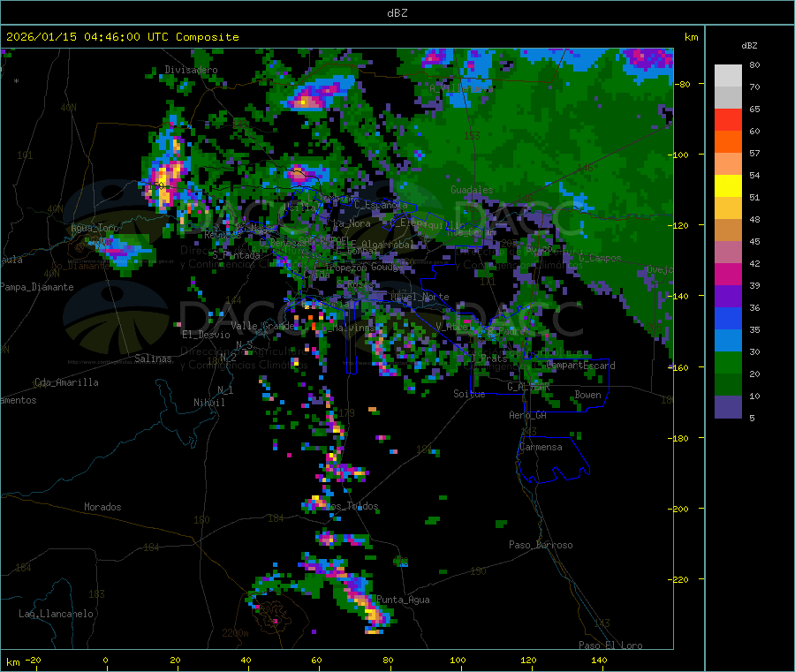795x672 pixels.
Task: Click the legend value label 65
Action: click(x=754, y=109)
